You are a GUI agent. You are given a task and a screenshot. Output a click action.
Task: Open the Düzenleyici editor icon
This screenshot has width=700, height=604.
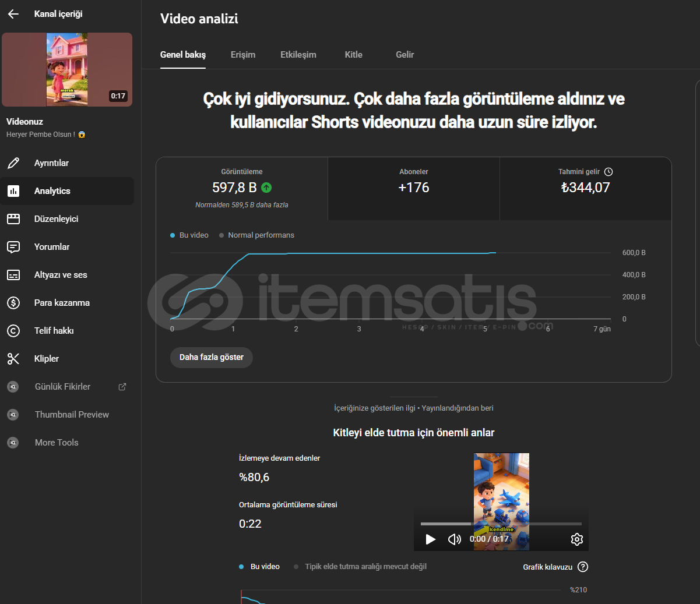click(13, 219)
